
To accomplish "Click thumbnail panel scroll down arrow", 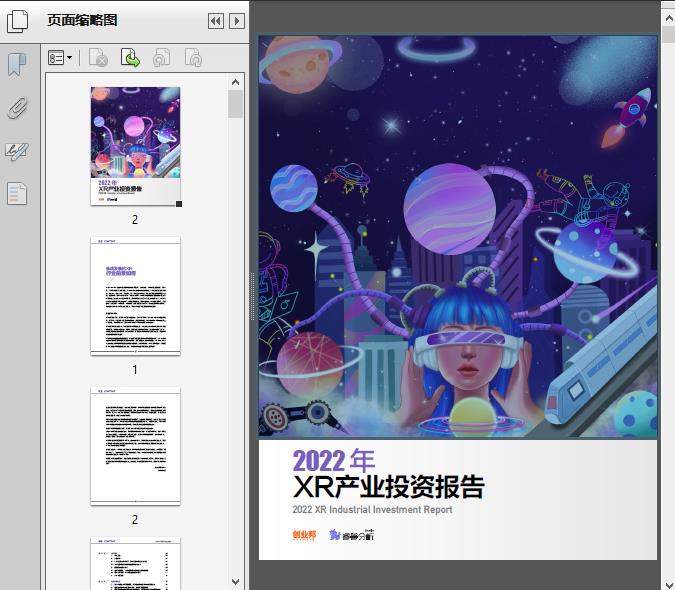I will [x=235, y=582].
